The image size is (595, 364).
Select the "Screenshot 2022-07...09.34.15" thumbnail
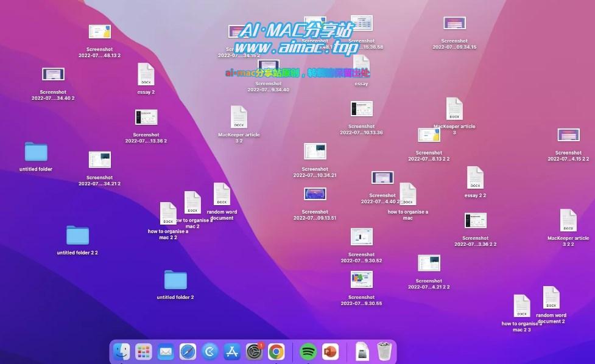(x=454, y=23)
